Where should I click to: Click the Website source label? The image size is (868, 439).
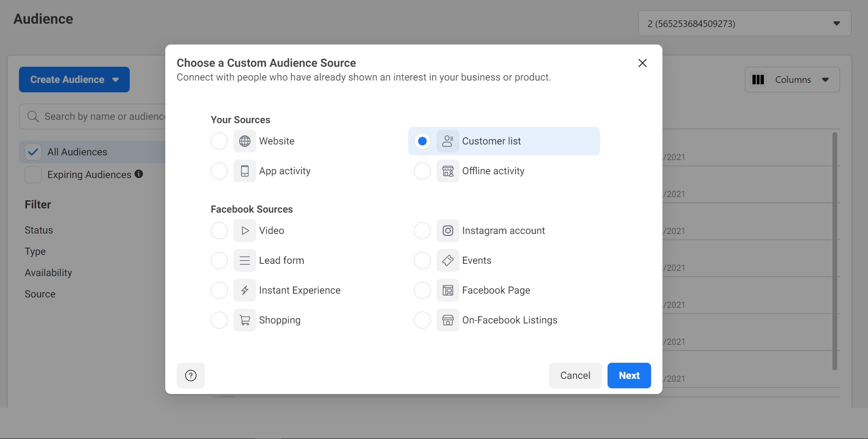[x=277, y=141]
